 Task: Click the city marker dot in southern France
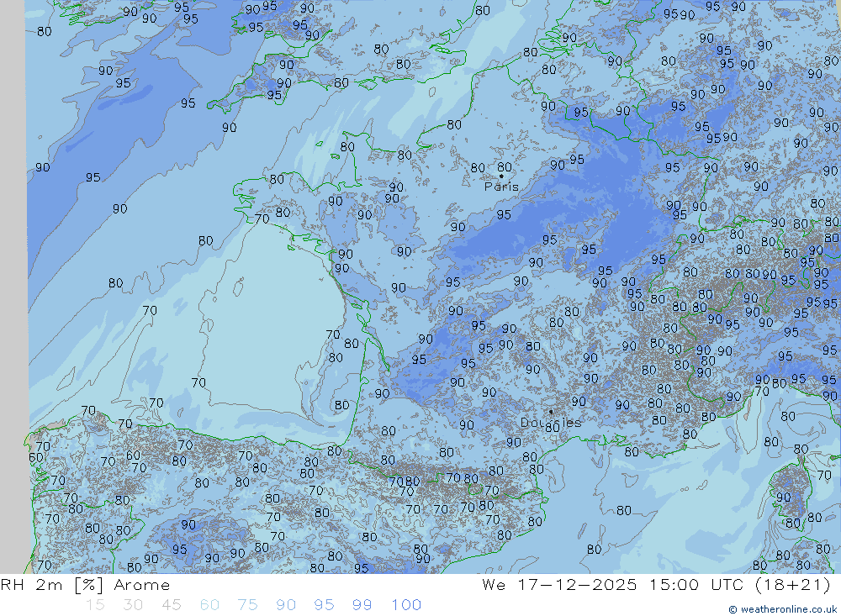coord(551,412)
